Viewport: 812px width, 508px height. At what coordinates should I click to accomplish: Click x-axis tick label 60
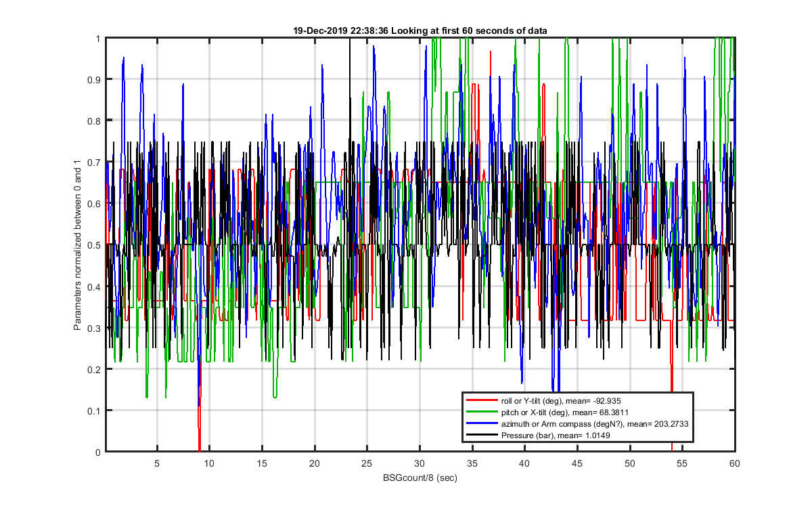click(x=734, y=463)
